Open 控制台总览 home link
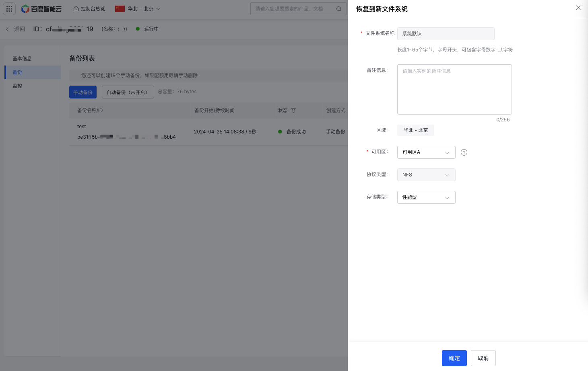Image resolution: width=588 pixels, height=371 pixels. pyautogui.click(x=89, y=9)
